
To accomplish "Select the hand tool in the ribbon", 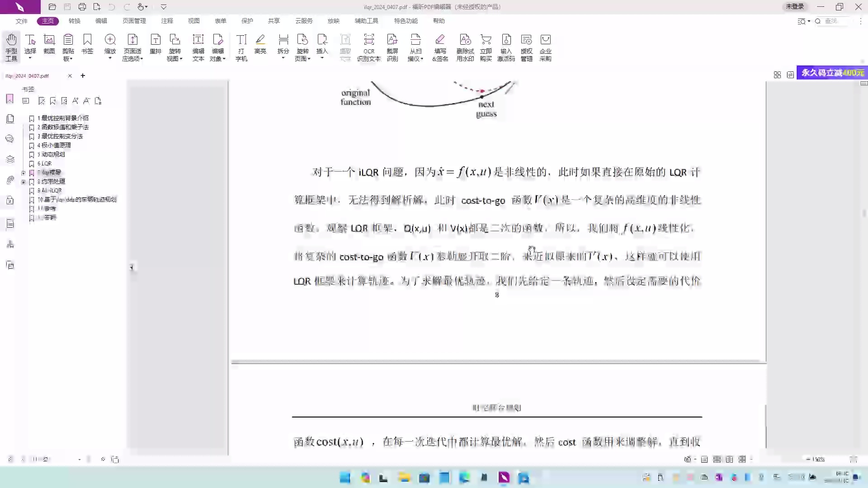I will click(11, 47).
